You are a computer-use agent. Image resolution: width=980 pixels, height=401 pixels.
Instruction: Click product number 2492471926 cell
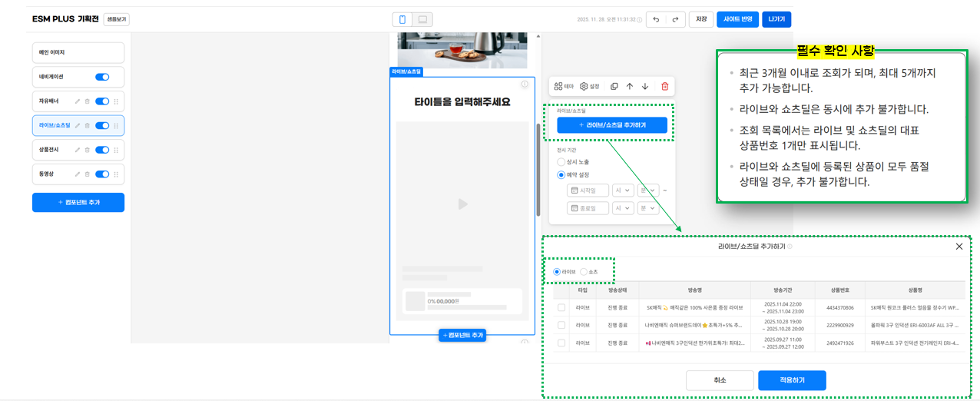tap(839, 343)
